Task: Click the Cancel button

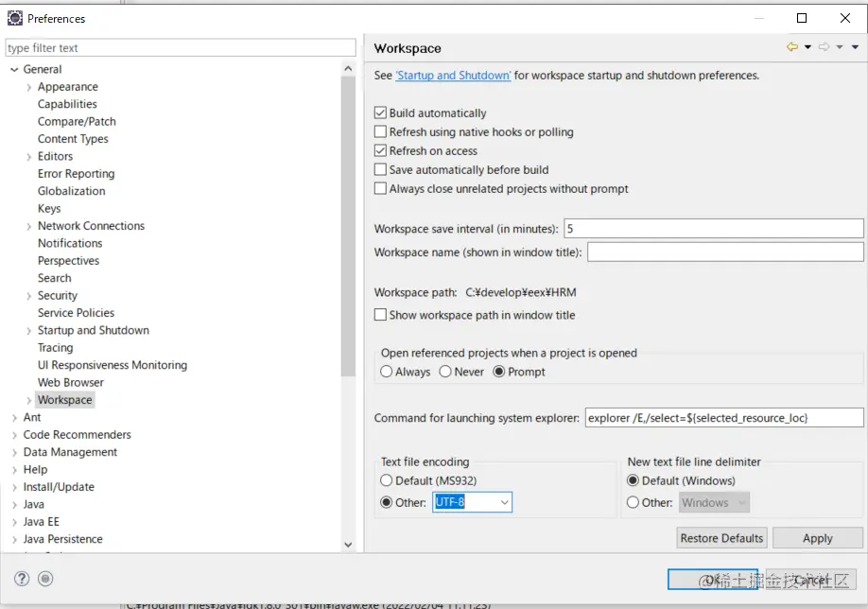Action: [x=810, y=580]
